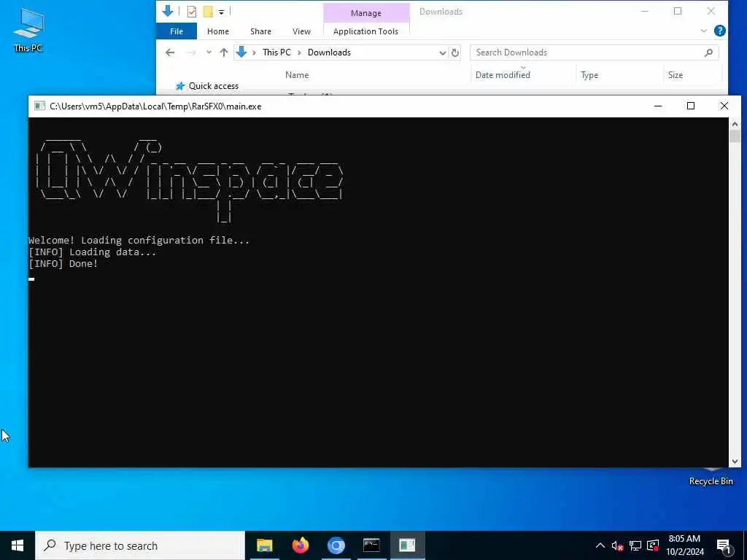Click console scrollbar up arrow

tap(735, 124)
